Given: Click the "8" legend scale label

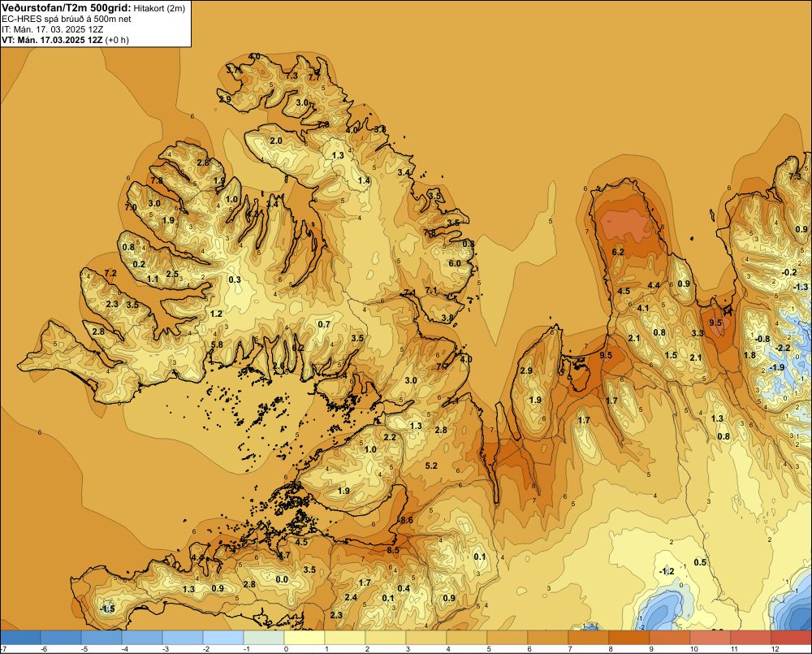Looking at the screenshot, I should (x=611, y=649).
